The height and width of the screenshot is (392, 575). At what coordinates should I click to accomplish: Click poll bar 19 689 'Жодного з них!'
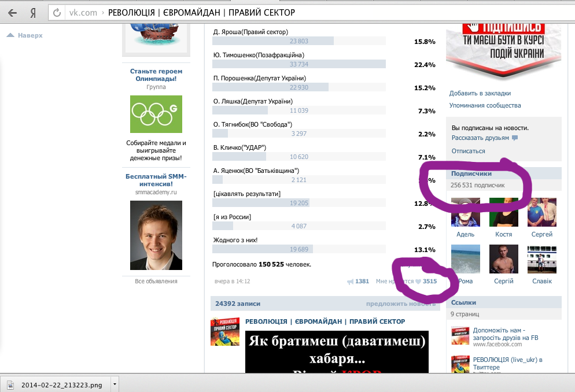point(299,249)
